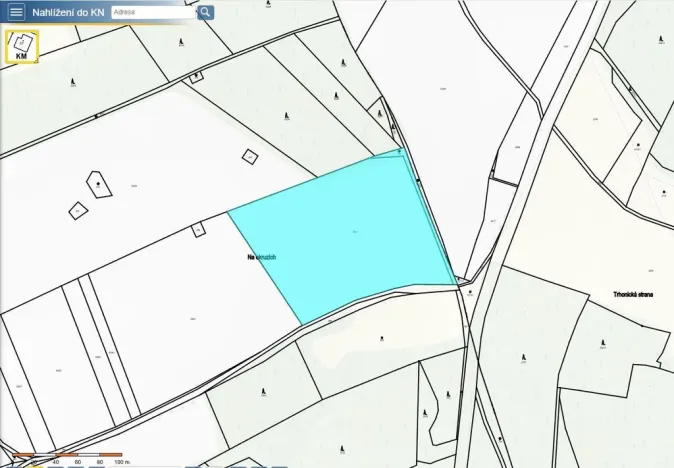
Task: Click the dot symbol in the yellowish parcel below the cyan parcel
Action: point(382,338)
